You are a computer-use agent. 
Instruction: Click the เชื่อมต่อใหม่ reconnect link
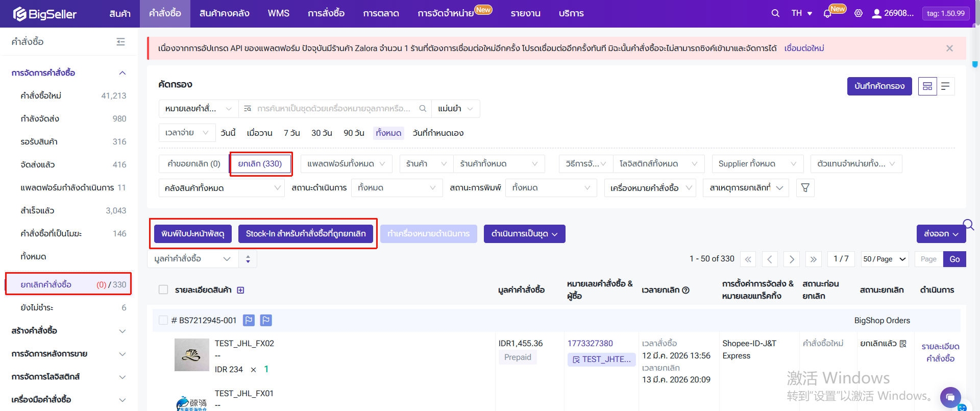(x=804, y=49)
